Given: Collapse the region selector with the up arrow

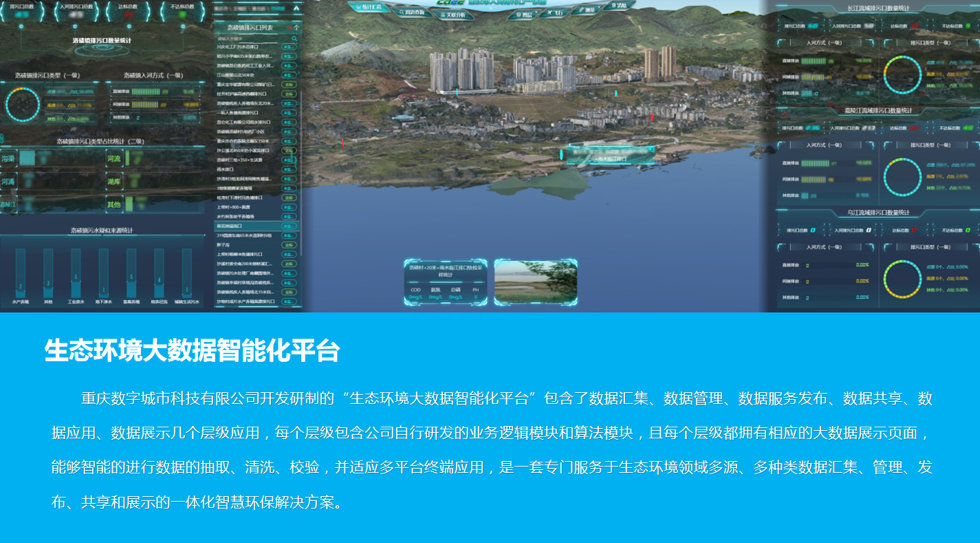Looking at the screenshot, I should (296, 8).
